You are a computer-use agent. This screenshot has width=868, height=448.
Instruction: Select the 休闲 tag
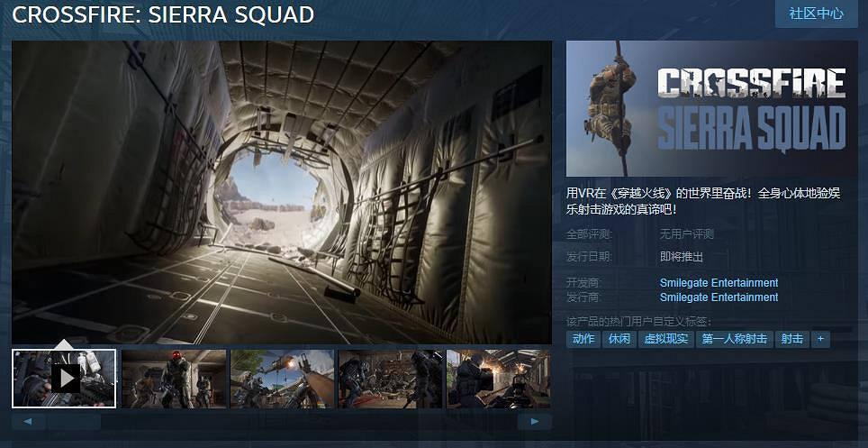coord(619,339)
